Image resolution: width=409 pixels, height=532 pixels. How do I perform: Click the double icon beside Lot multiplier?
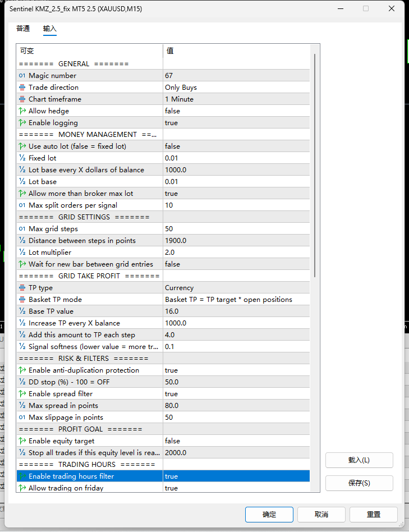click(x=22, y=253)
